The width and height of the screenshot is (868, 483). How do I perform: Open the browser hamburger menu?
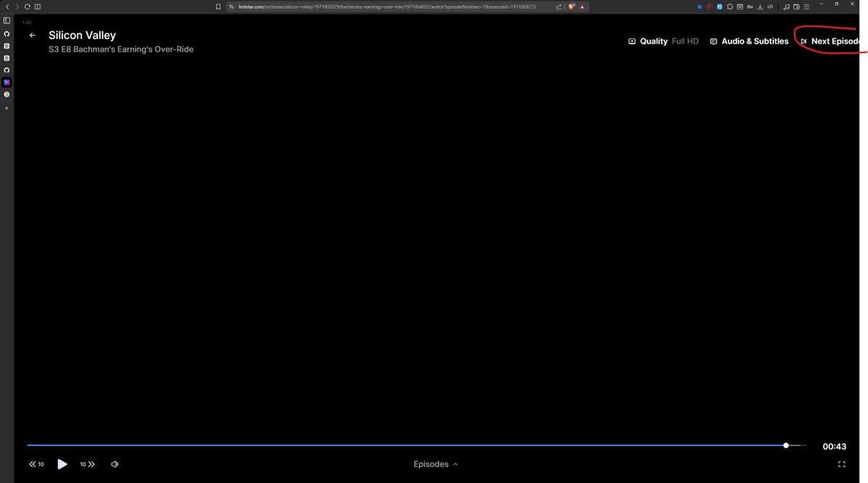(807, 7)
